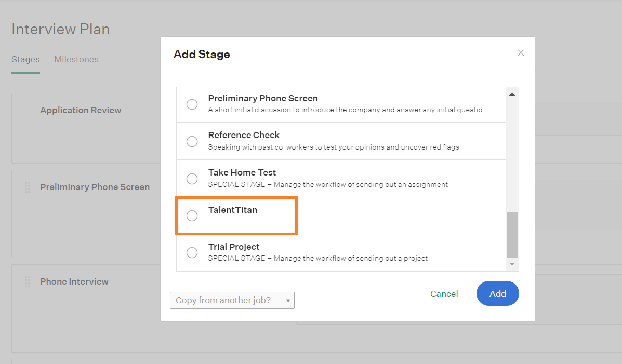Click the blue Add button

497,293
